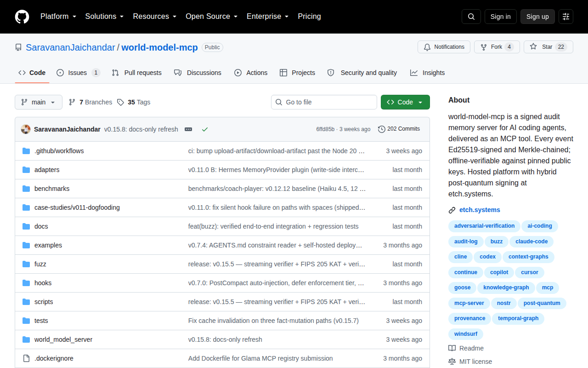Click the branch icon beside 7 Branches
588x368 pixels.
tap(72, 102)
